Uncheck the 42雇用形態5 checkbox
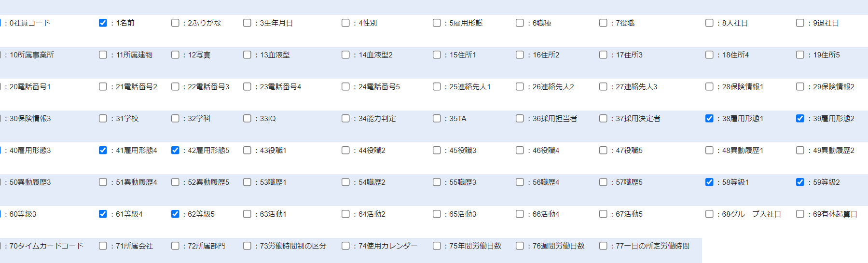The image size is (868, 263). 175,150
